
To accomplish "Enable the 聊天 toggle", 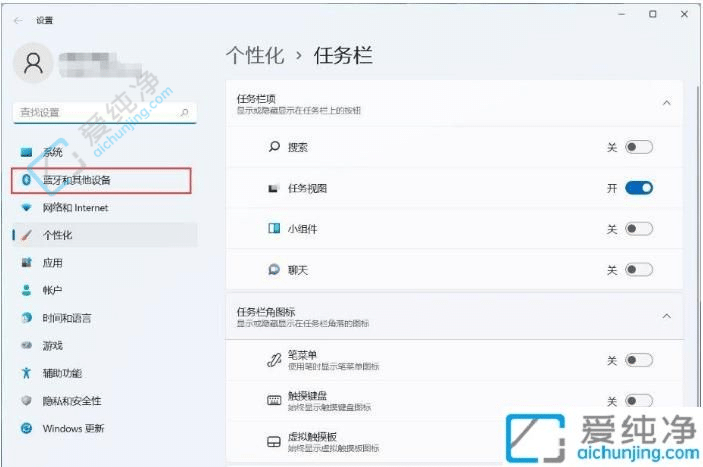I will (639, 270).
